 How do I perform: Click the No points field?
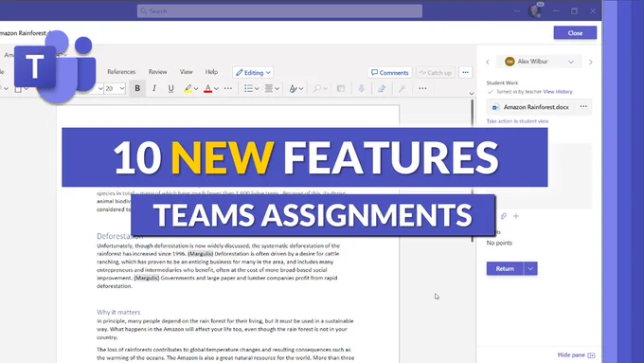499,243
